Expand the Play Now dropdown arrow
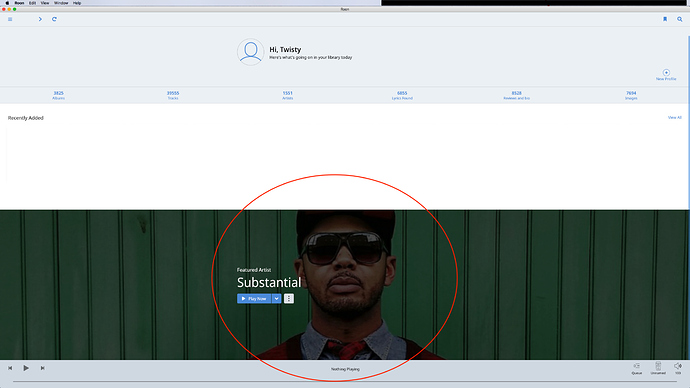The width and height of the screenshot is (690, 388). (276, 299)
